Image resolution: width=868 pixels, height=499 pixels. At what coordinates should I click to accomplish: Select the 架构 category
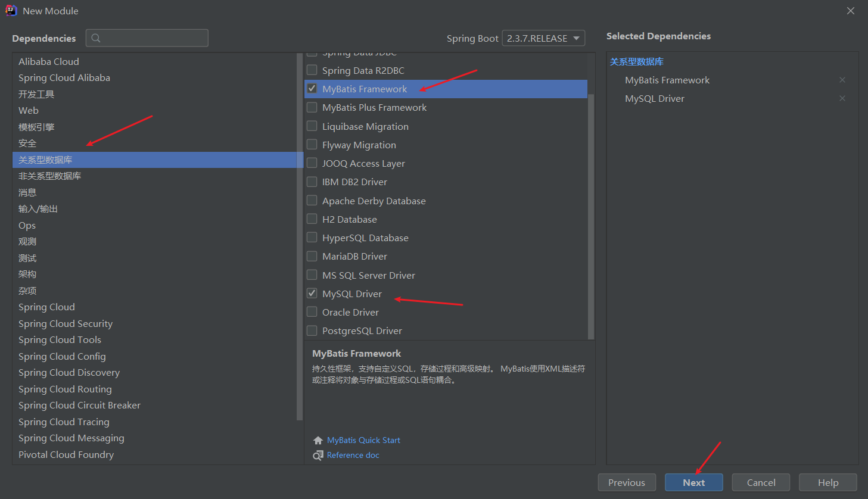pos(154,274)
